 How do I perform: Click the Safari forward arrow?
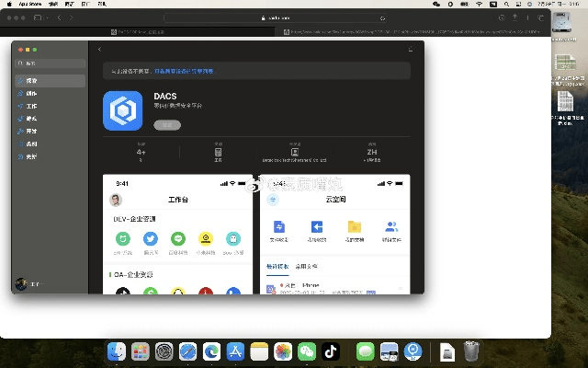(72, 17)
